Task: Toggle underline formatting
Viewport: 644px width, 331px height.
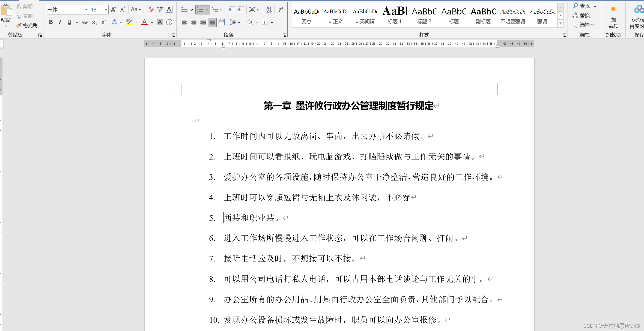Action: (69, 22)
